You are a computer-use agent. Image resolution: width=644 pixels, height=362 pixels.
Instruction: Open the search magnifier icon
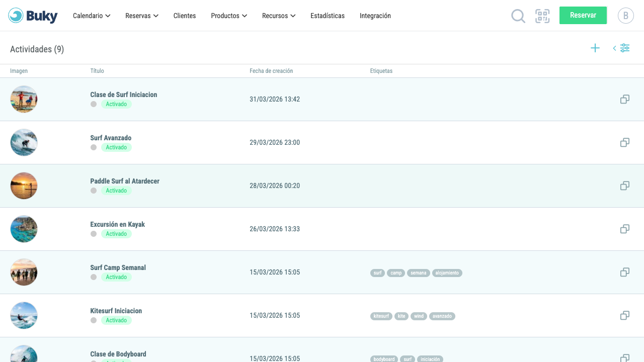point(518,16)
